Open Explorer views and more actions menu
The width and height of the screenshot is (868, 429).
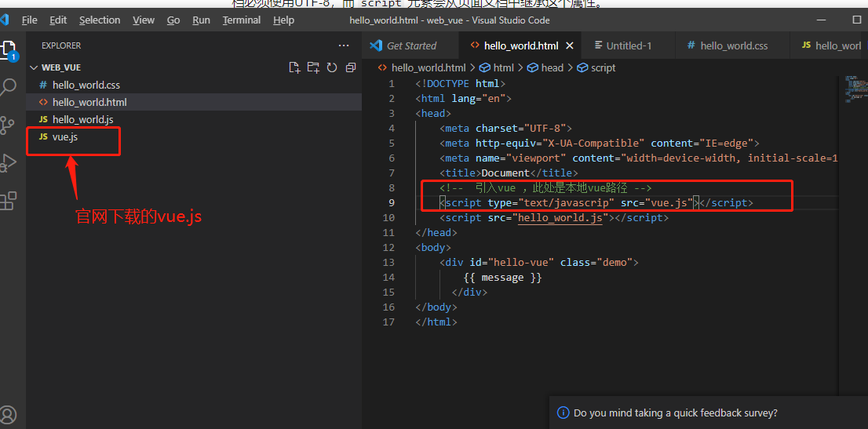344,46
